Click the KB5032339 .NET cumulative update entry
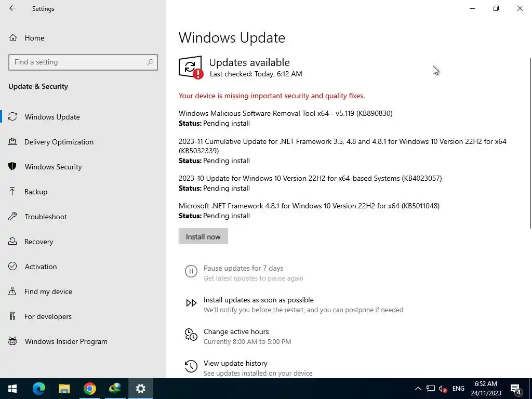The width and height of the screenshot is (532, 399). (342, 151)
